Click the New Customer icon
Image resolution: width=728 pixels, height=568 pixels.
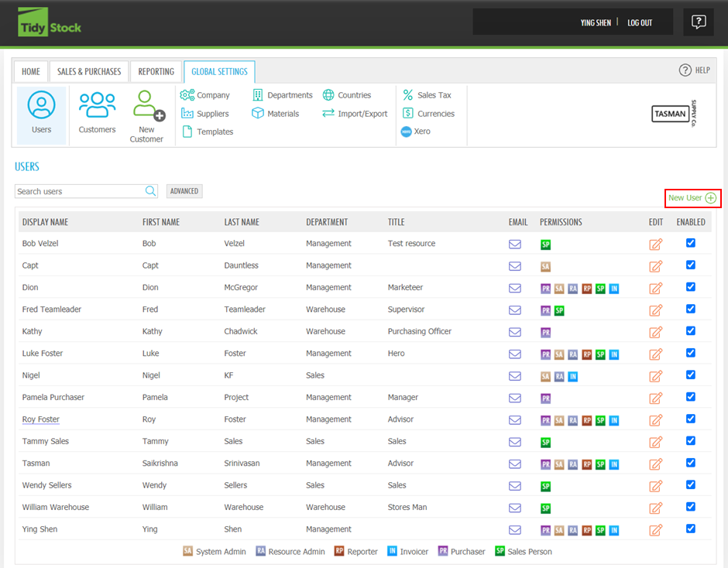pyautogui.click(x=146, y=115)
